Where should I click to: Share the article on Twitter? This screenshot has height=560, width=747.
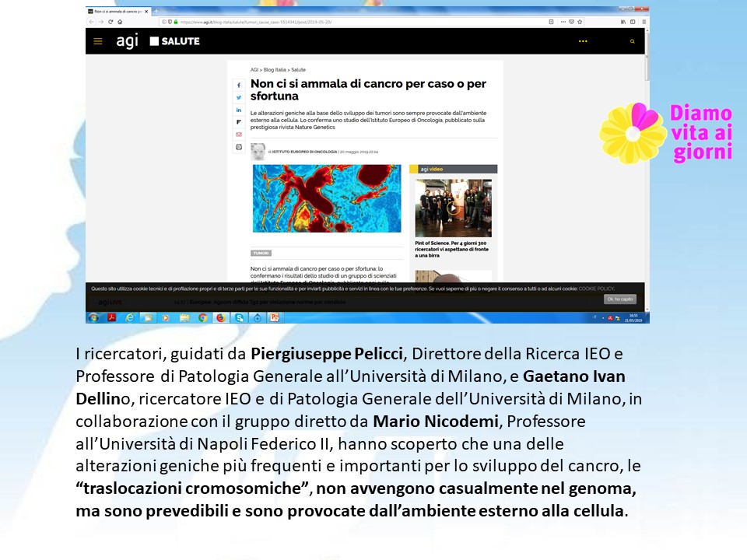pos(239,98)
